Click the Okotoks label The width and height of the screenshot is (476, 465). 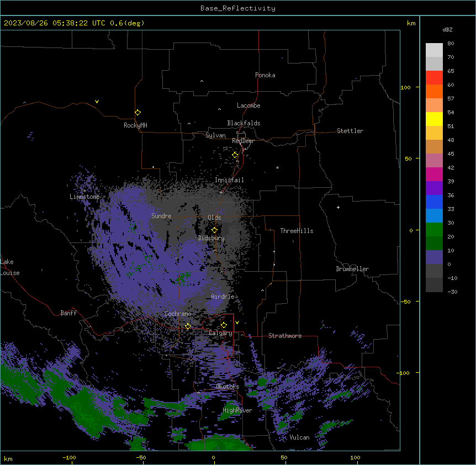(228, 387)
